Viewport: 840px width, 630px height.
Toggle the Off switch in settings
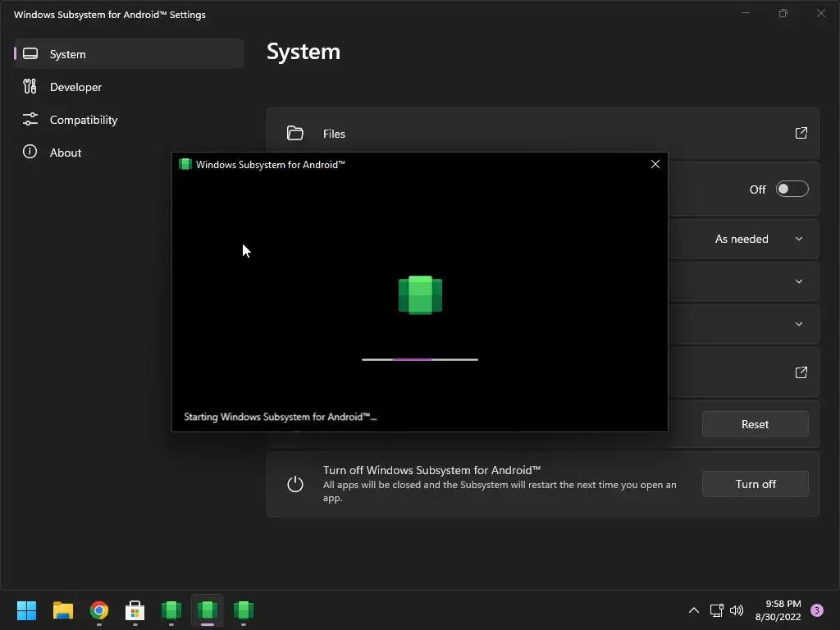tap(792, 189)
